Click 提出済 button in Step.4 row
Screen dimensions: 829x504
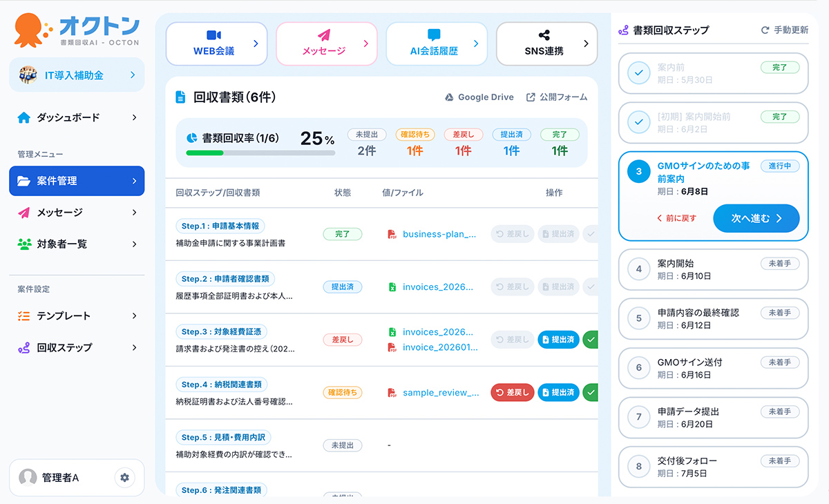pyautogui.click(x=558, y=393)
